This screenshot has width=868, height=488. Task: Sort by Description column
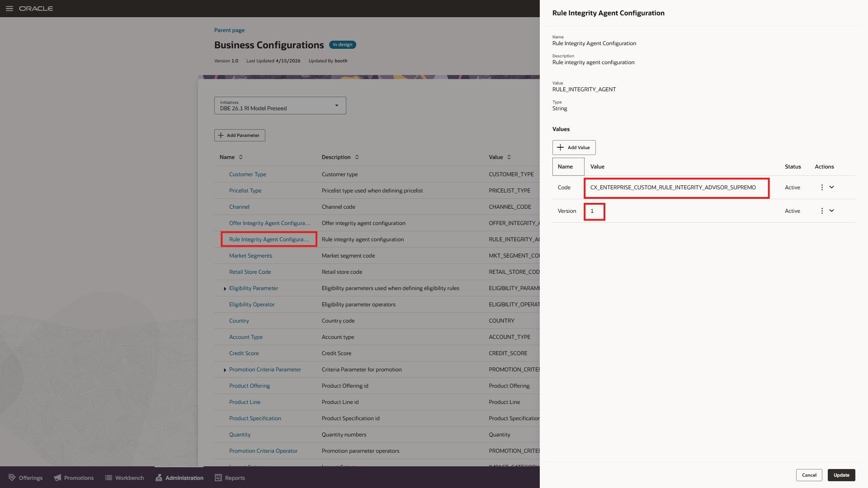357,157
